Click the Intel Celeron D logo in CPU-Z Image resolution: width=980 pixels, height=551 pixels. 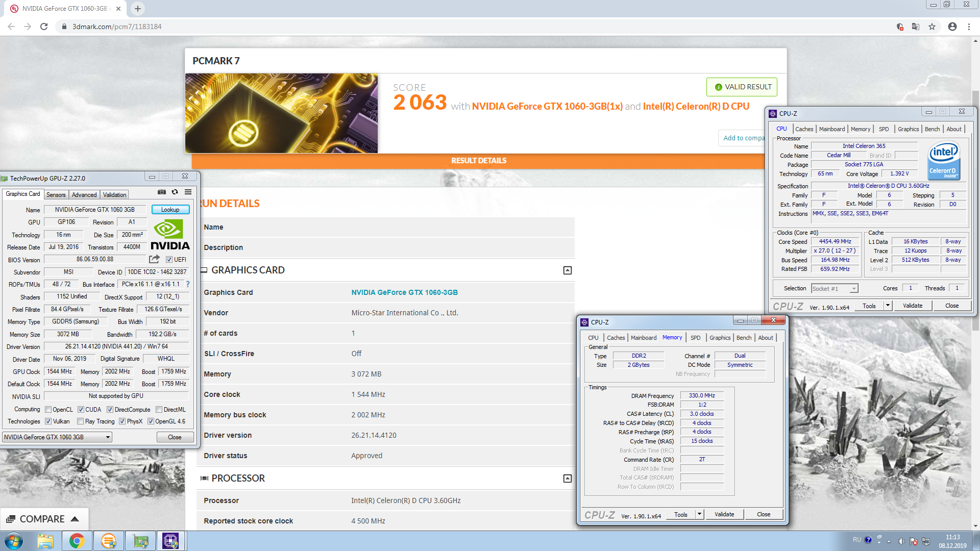pyautogui.click(x=944, y=161)
